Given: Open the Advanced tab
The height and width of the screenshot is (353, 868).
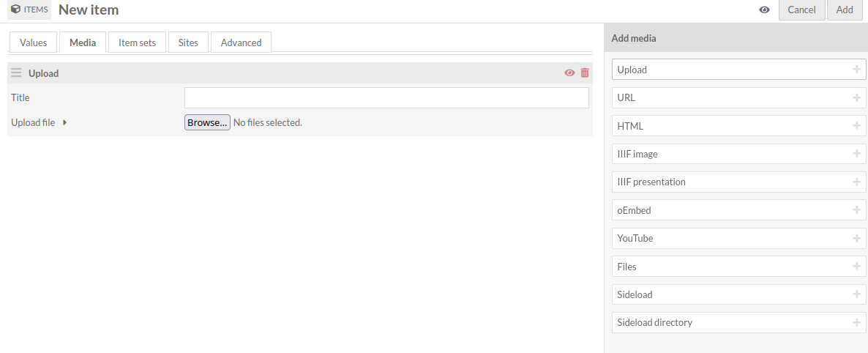Looking at the screenshot, I should click(x=241, y=42).
